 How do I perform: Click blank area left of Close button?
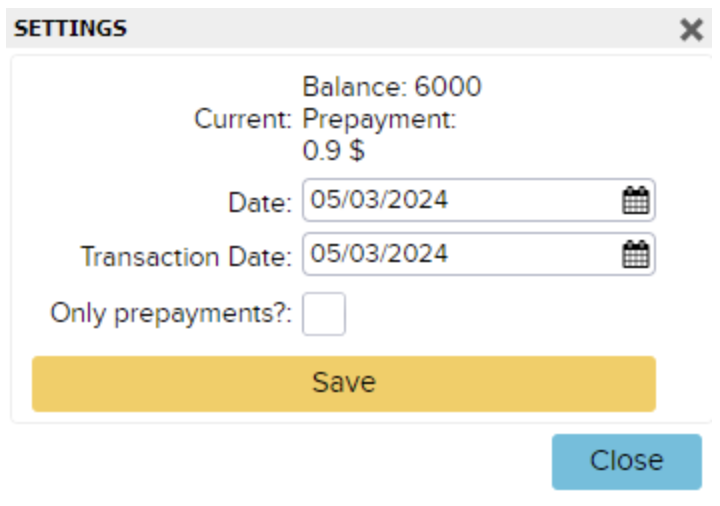[x=300, y=461]
